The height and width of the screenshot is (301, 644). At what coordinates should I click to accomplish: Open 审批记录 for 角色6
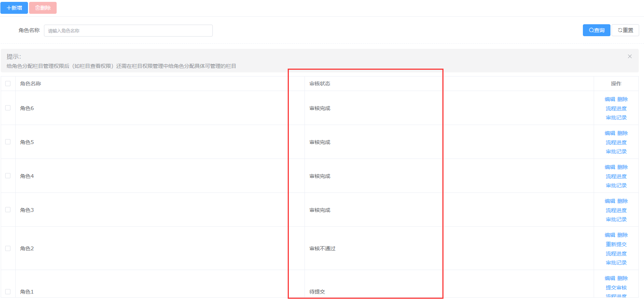(616, 117)
